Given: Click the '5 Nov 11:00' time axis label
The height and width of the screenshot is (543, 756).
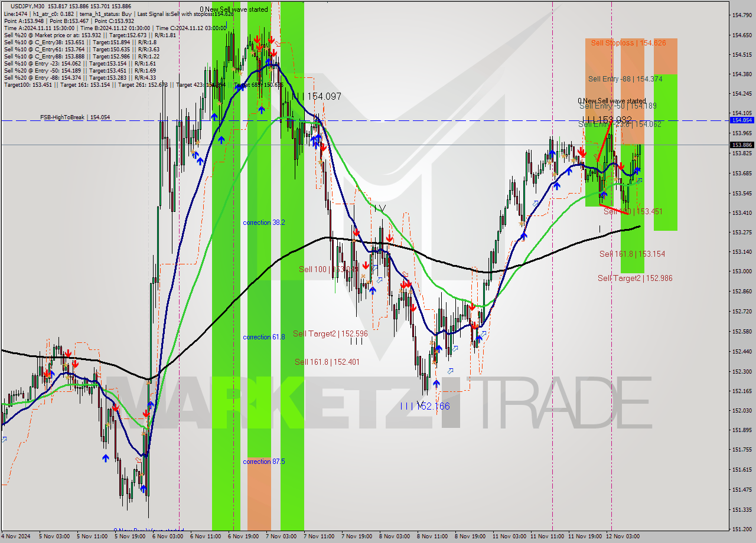Looking at the screenshot, I should pyautogui.click(x=92, y=537).
